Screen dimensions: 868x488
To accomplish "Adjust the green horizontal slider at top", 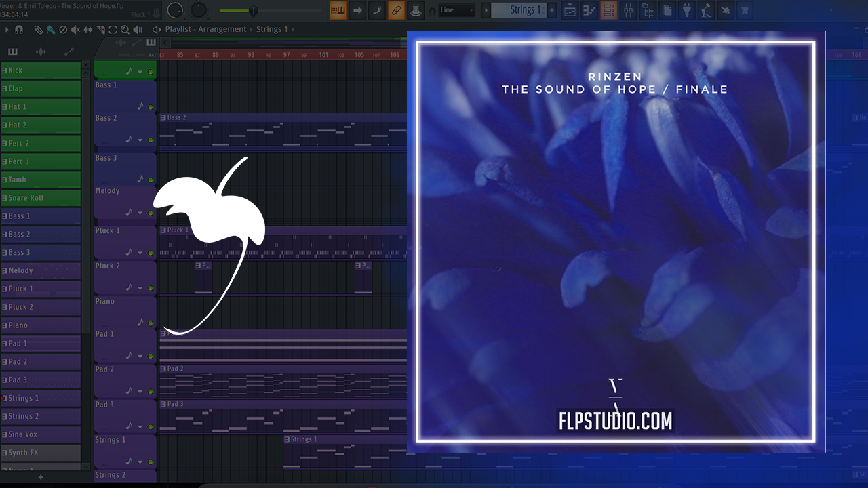I will tap(253, 11).
